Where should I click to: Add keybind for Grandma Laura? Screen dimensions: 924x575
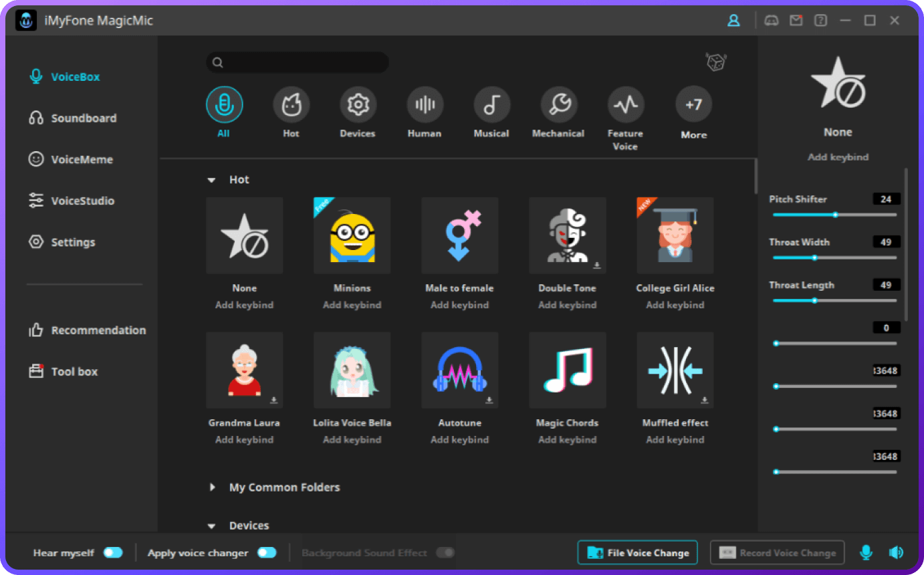(x=245, y=440)
